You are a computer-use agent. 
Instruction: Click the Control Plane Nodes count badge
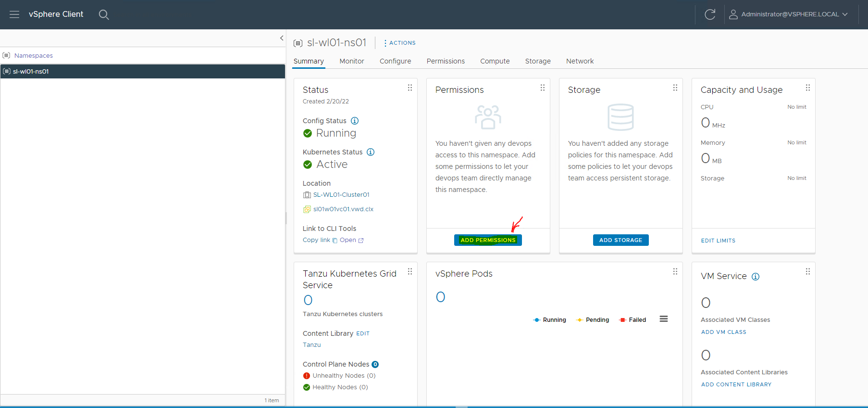[375, 364]
